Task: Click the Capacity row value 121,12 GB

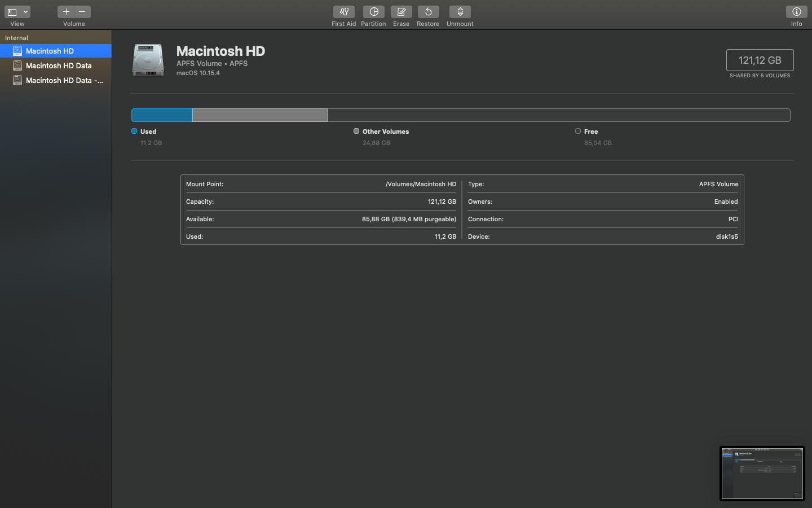Action: coord(442,202)
